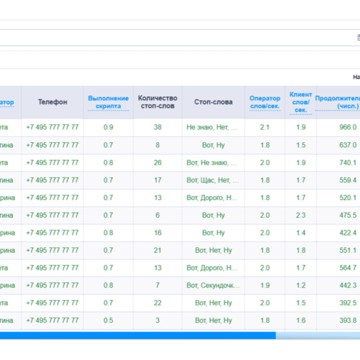Select the duration value 559.4
Viewport: 360px width, 360px height.
pos(348,180)
